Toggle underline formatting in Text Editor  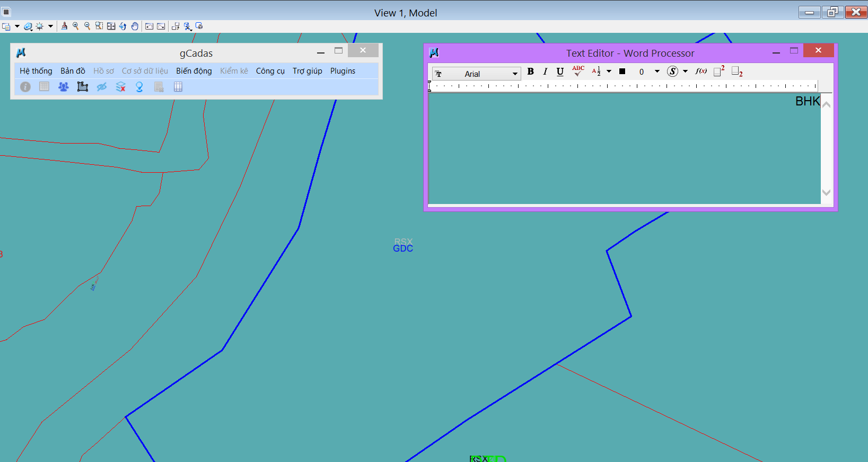(560, 72)
